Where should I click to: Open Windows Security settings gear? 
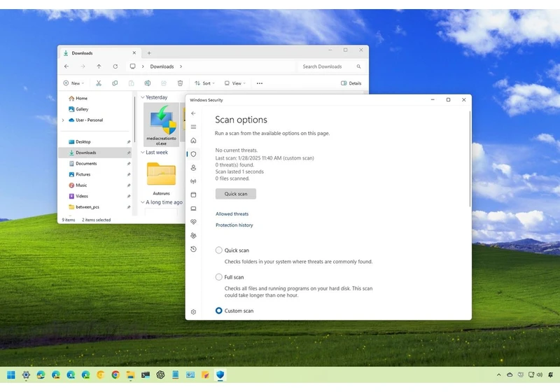coord(193,311)
